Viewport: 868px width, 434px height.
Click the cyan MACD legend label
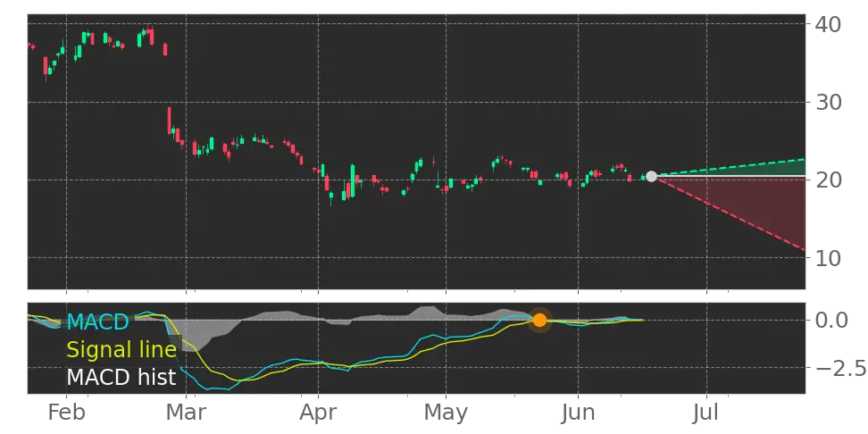[x=97, y=321]
